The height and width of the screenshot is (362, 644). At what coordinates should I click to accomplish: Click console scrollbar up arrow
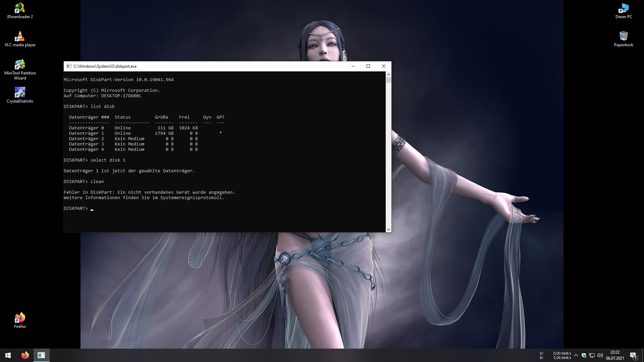click(x=388, y=74)
